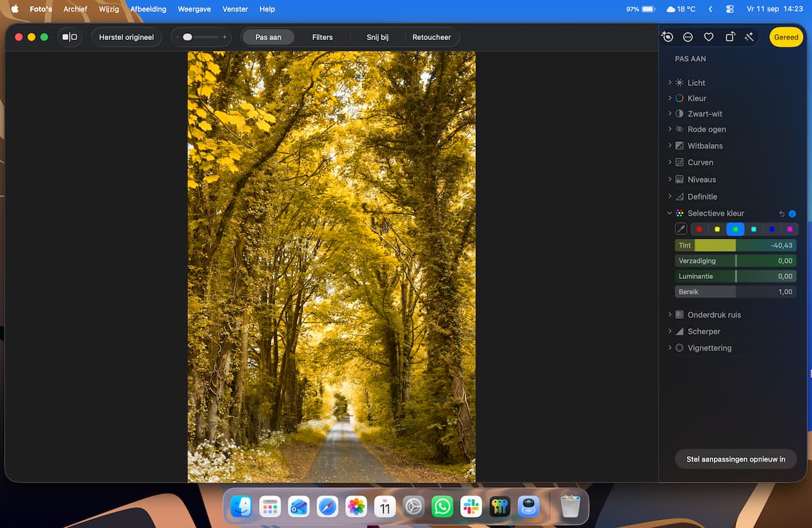The image size is (812, 528).
Task: Switch to the Snij bij tab
Action: coord(378,37)
